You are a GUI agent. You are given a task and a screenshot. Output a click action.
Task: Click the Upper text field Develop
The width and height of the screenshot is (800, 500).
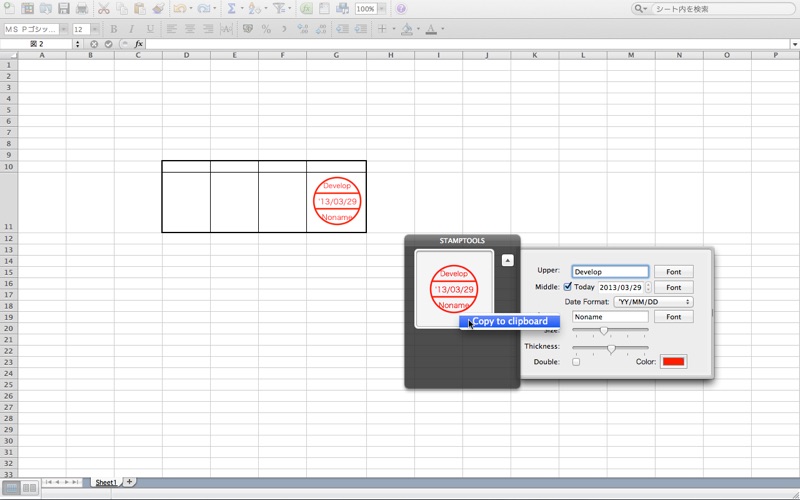coord(610,272)
